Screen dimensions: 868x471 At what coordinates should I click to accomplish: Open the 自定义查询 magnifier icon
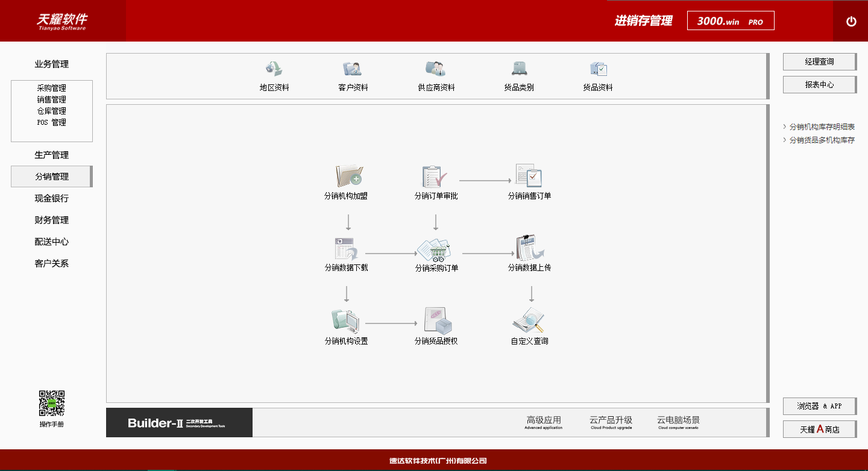(x=529, y=320)
